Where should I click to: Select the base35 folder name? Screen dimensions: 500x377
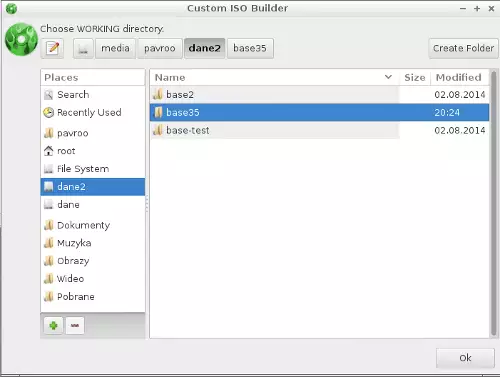point(183,113)
